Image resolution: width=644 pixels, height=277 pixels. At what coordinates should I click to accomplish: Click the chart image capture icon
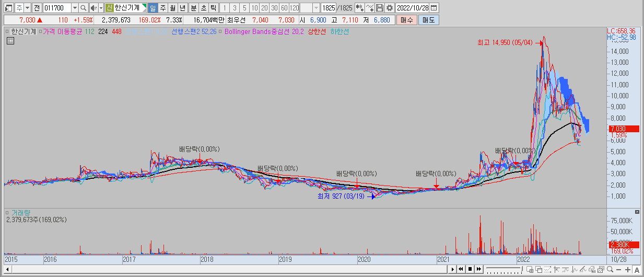601,269
